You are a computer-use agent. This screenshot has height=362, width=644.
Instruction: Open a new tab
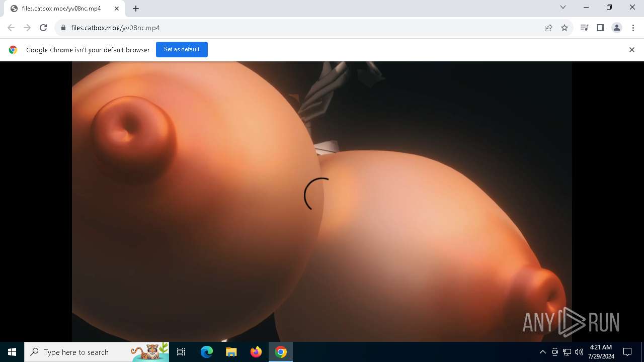pyautogui.click(x=136, y=9)
